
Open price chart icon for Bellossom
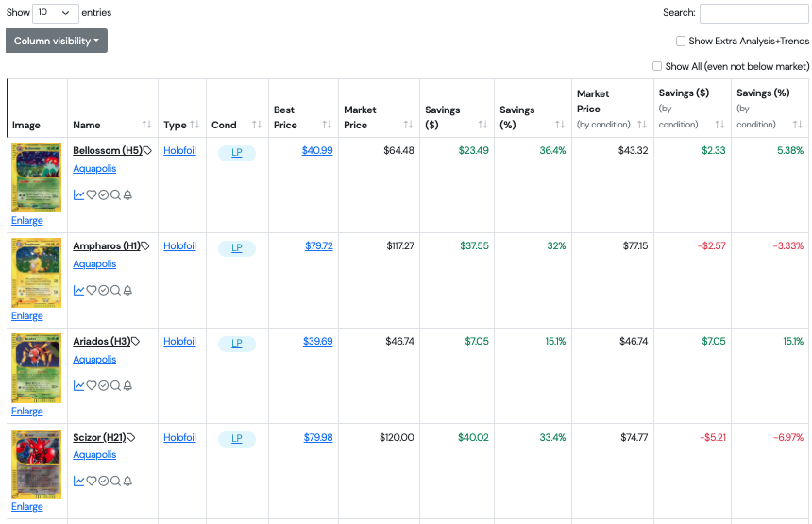pos(79,195)
